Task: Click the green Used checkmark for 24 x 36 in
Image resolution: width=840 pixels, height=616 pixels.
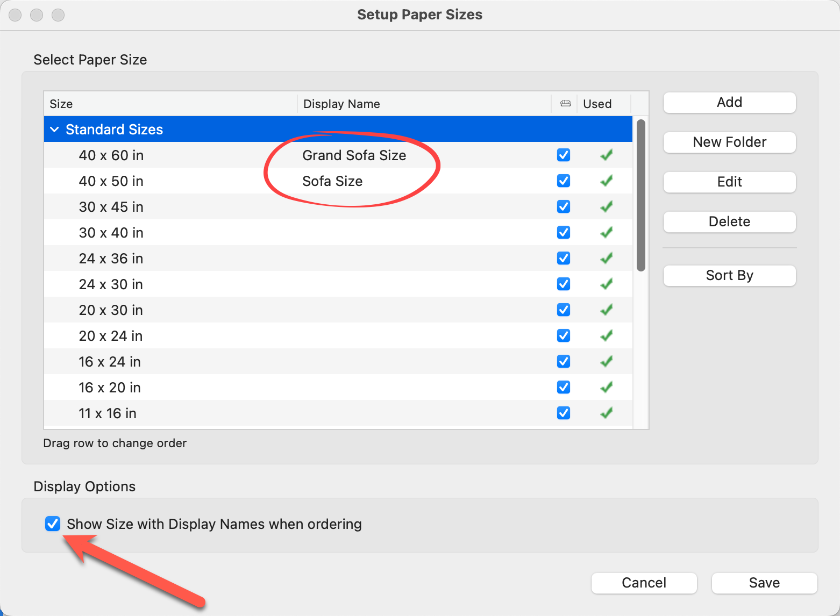Action: (607, 259)
